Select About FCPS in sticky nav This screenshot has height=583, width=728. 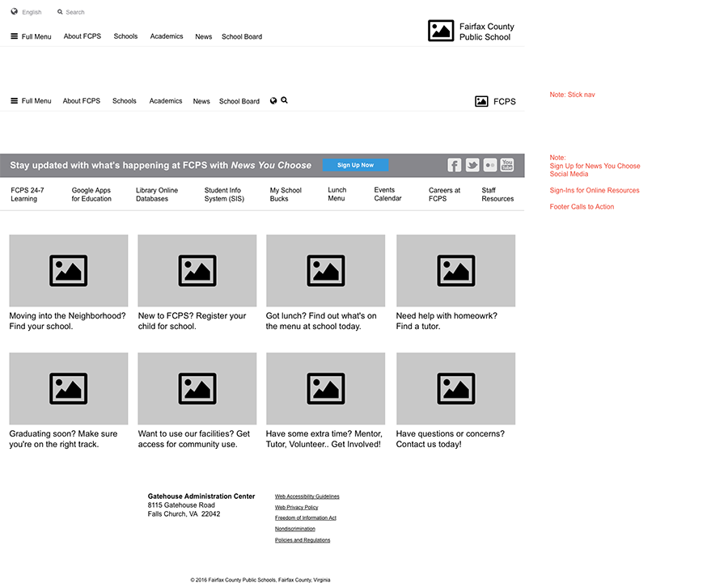[x=81, y=101]
